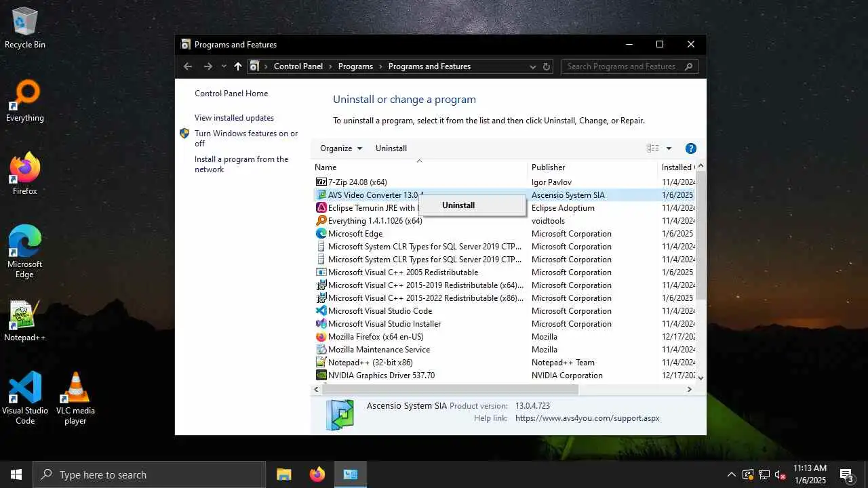
Task: Click the Everything desktop shortcut
Action: 25,102
